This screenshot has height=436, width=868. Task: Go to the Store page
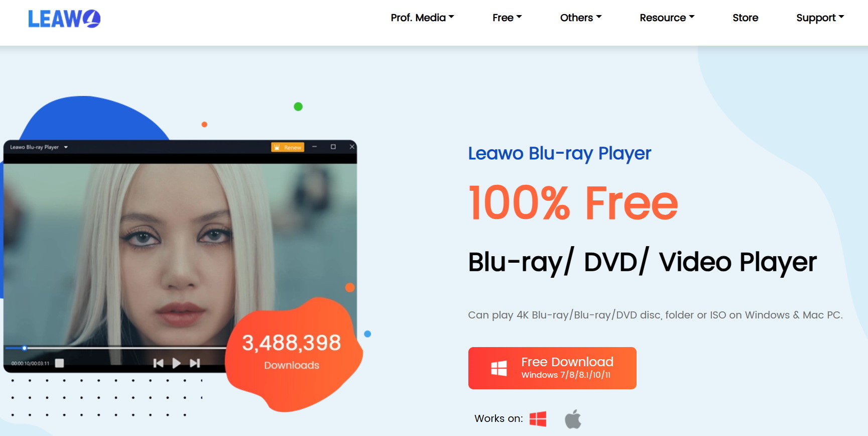[x=745, y=18]
